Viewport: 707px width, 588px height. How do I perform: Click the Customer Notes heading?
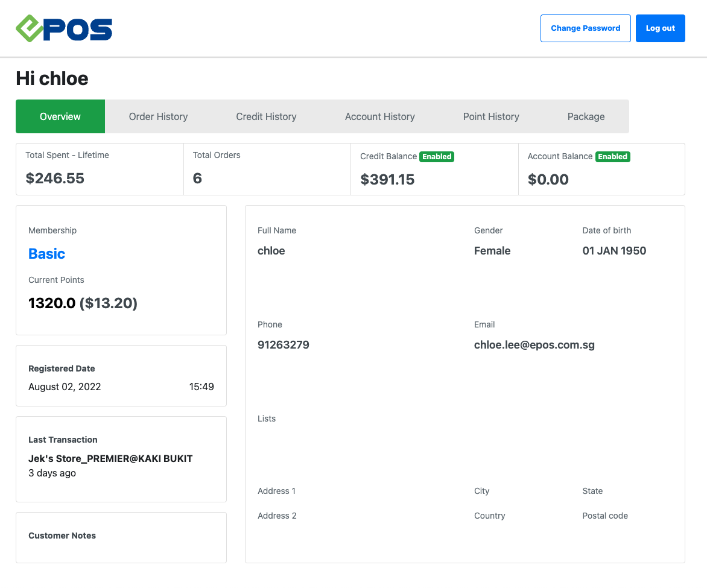coord(62,536)
